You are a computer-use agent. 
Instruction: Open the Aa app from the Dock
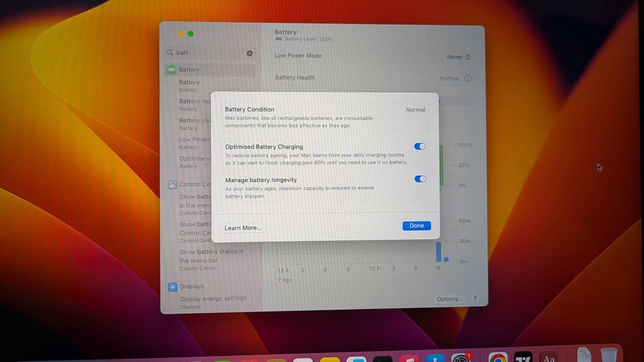[x=549, y=357]
